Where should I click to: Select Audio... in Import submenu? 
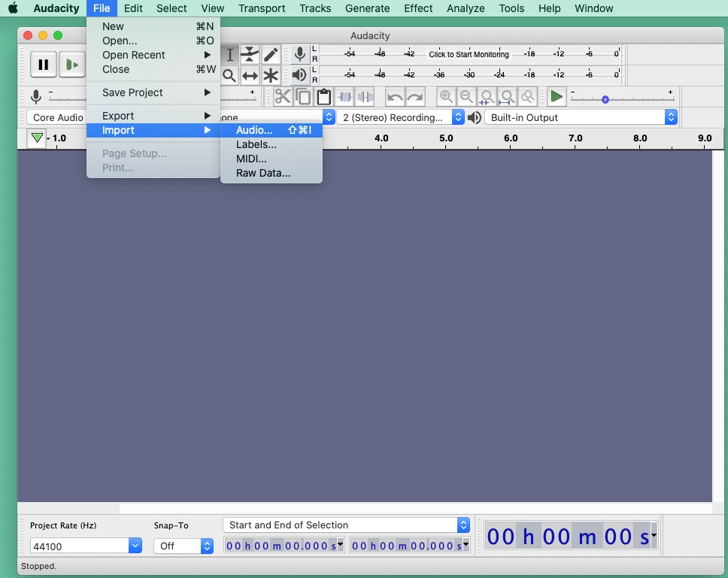coord(271,130)
